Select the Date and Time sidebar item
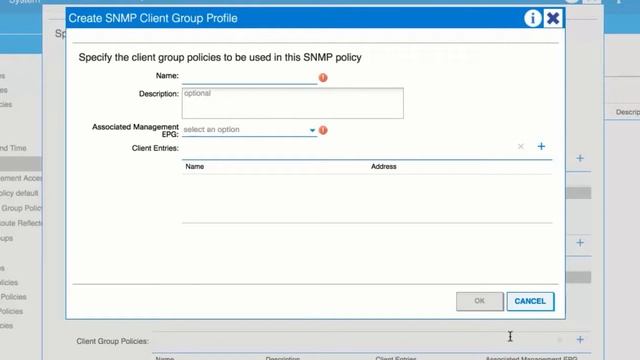The width and height of the screenshot is (640, 360). (13, 148)
